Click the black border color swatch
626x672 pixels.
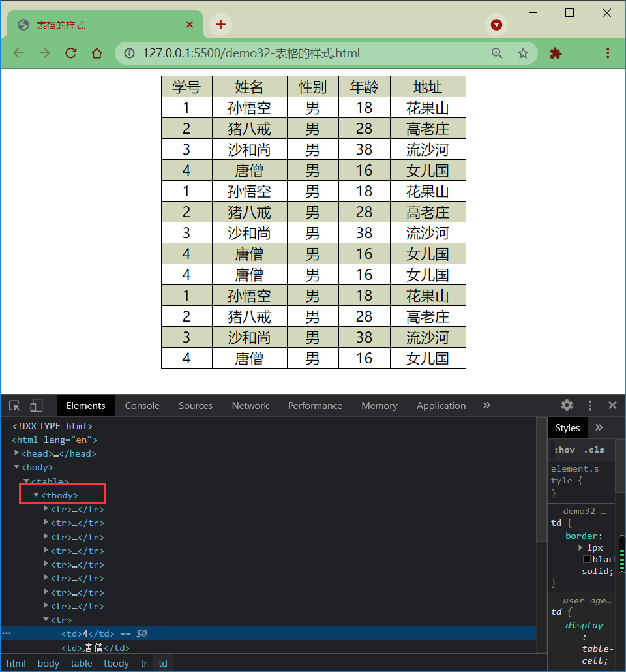coord(588,559)
